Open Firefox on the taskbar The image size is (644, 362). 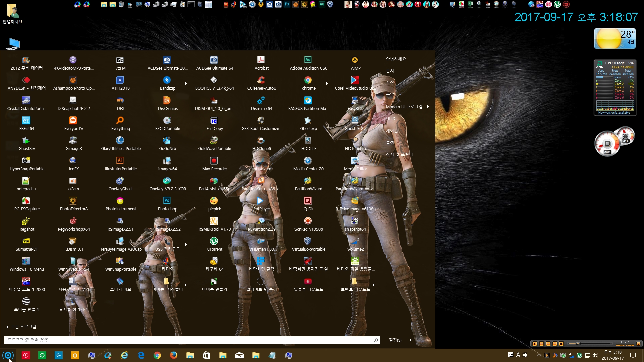click(173, 355)
